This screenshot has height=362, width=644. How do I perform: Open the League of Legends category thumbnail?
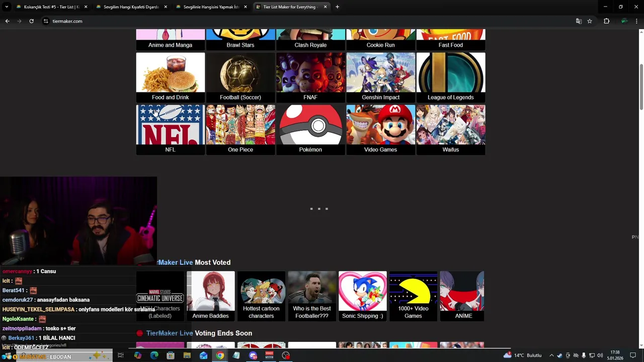(x=451, y=77)
